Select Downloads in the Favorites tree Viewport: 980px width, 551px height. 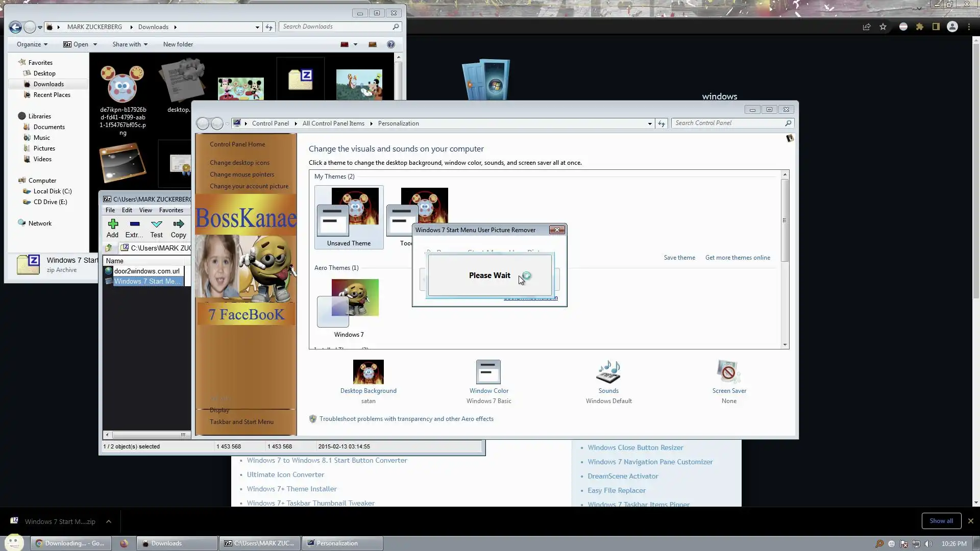tap(48, 84)
